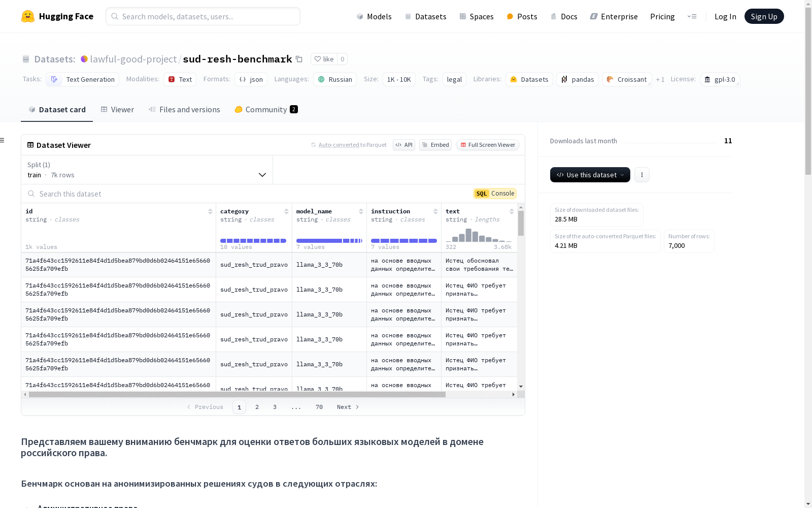Switch to the Viewer tab
812x508 pixels.
pyautogui.click(x=117, y=109)
